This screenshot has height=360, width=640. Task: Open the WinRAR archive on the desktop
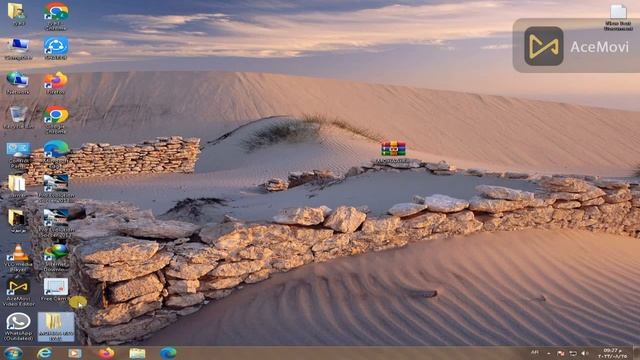[x=393, y=152]
